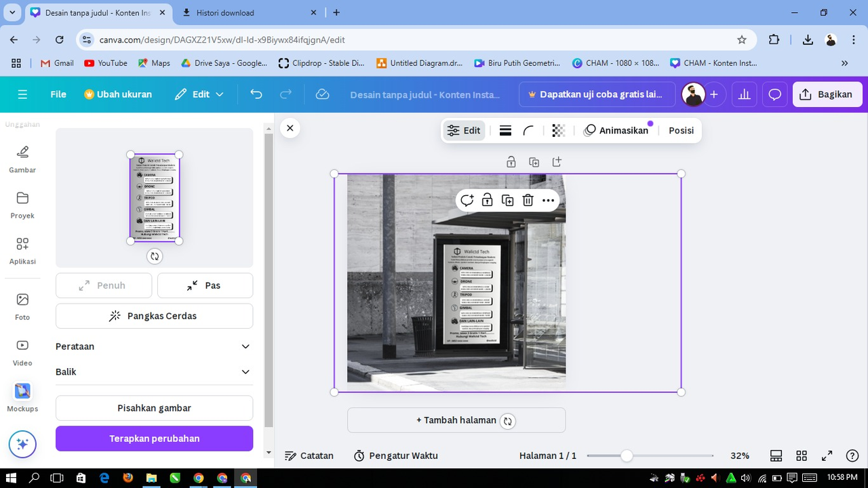Image resolution: width=868 pixels, height=488 pixels.
Task: Open Dapatkan uji coba gratis offer
Action: tap(597, 94)
